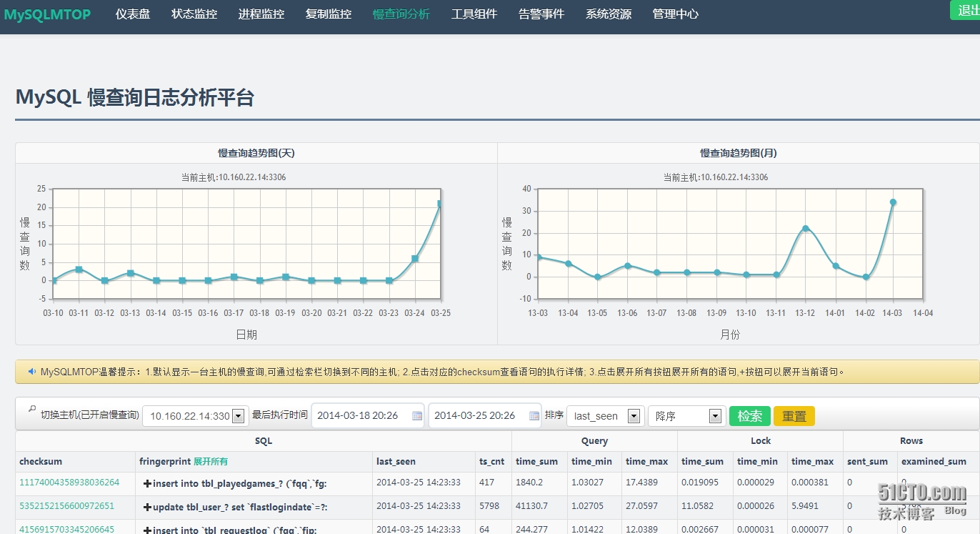The height and width of the screenshot is (534, 980).
Task: Click the MySQLMTOP logo
Action: pyautogui.click(x=47, y=14)
